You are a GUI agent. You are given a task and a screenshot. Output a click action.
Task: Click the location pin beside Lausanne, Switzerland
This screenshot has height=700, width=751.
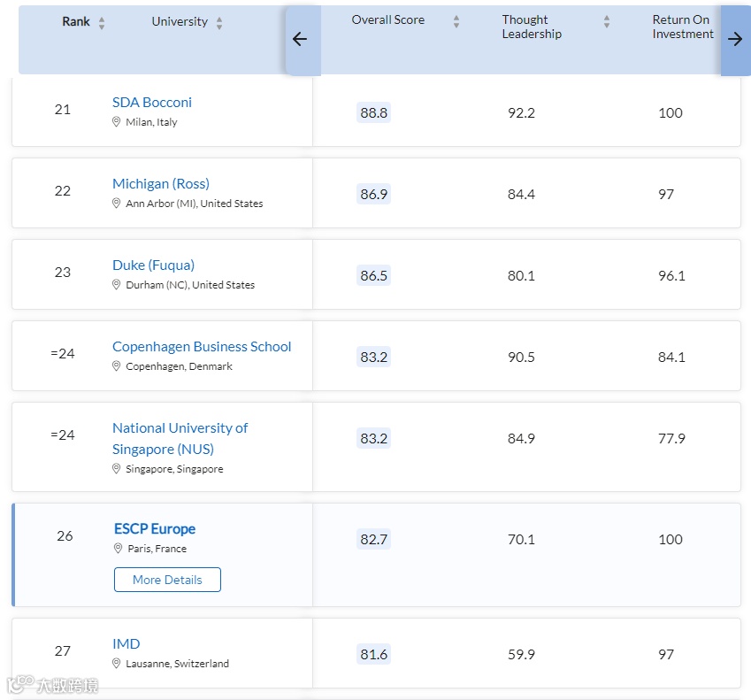click(117, 663)
